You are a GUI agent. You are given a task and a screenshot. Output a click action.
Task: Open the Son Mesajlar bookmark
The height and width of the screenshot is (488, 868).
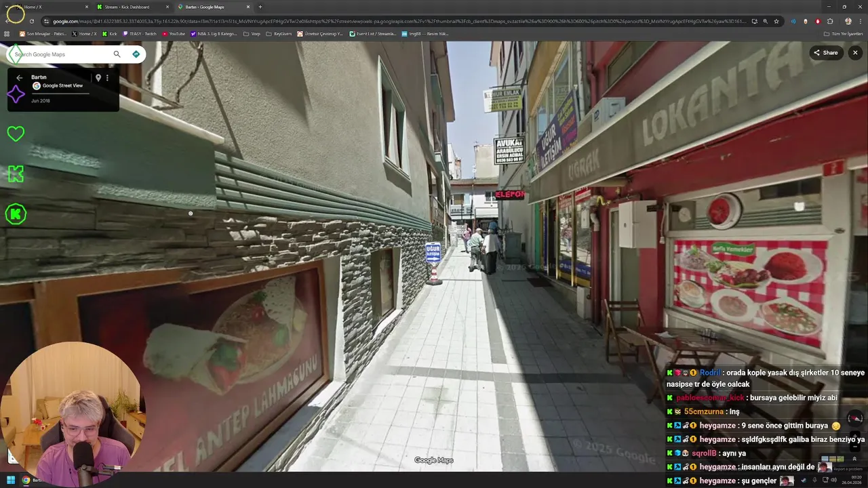[x=43, y=33]
